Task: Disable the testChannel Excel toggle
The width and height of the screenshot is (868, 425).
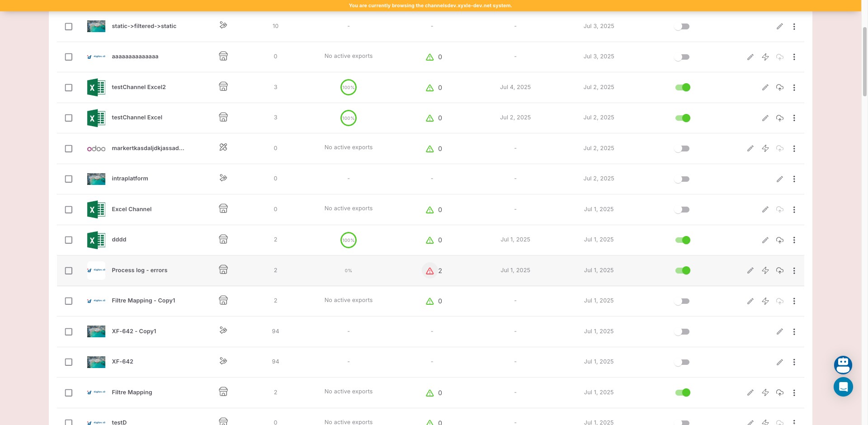Action: [683, 118]
